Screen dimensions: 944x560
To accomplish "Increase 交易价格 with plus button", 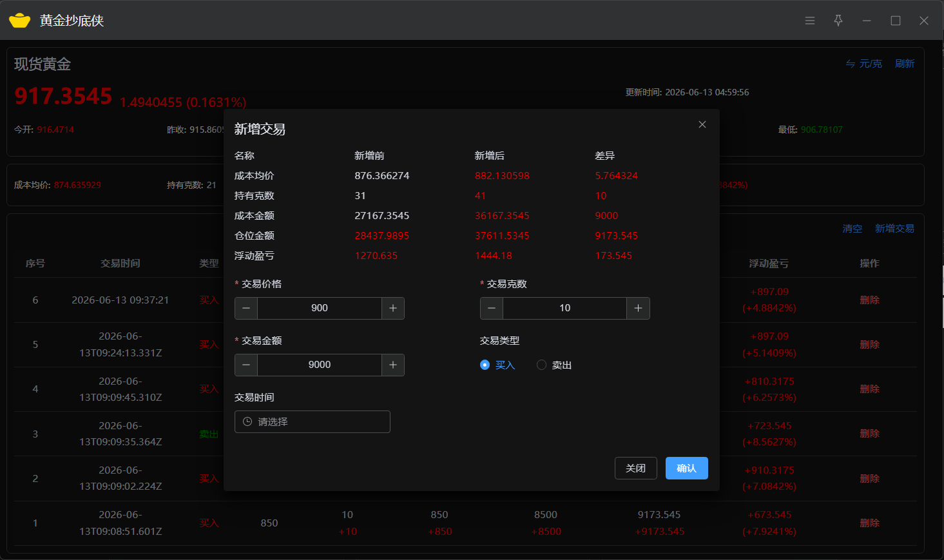I will tap(393, 308).
